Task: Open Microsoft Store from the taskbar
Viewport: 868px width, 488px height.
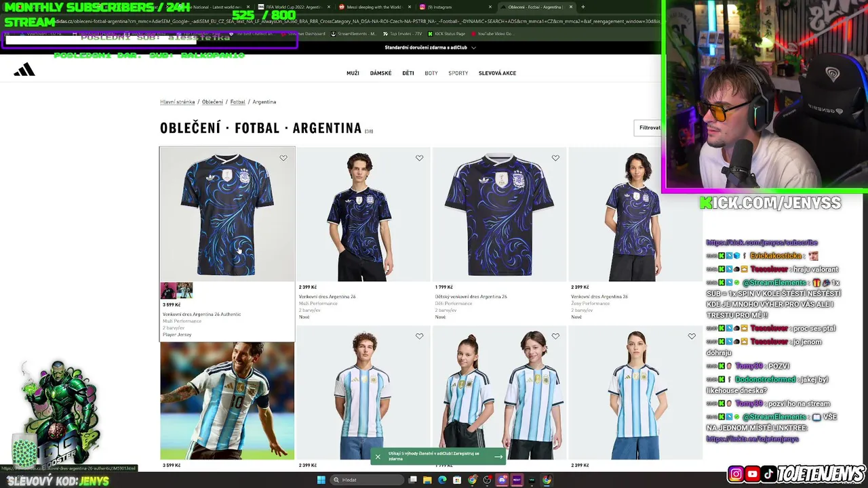Action: click(457, 480)
